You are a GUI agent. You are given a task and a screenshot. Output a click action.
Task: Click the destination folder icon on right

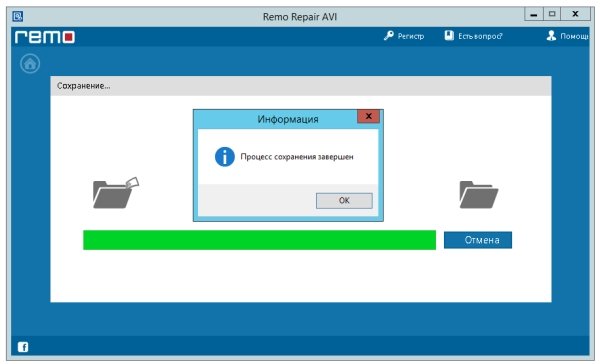[479, 195]
